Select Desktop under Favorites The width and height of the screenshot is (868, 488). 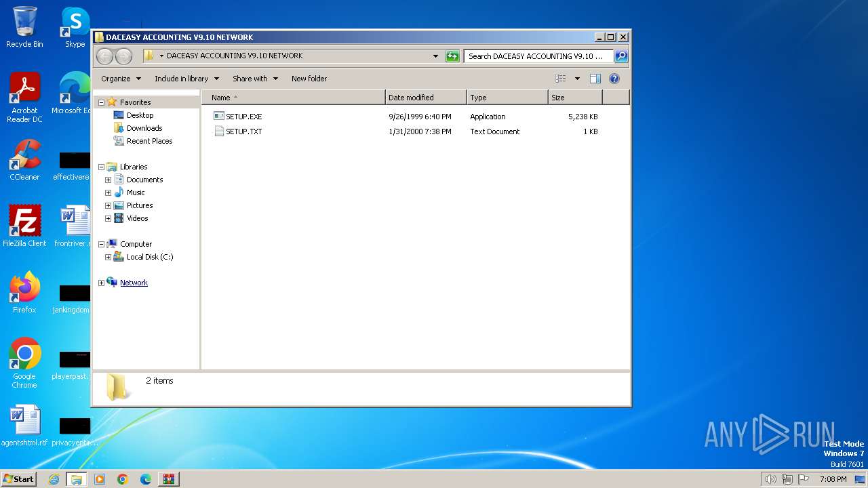140,115
